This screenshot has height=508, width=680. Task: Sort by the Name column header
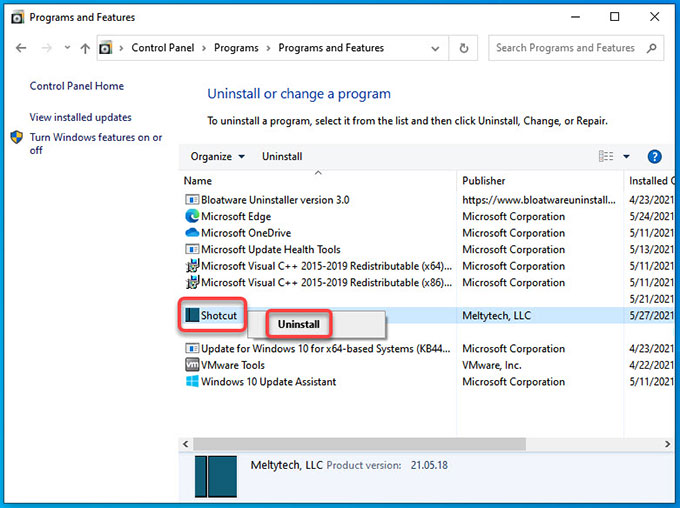click(198, 181)
